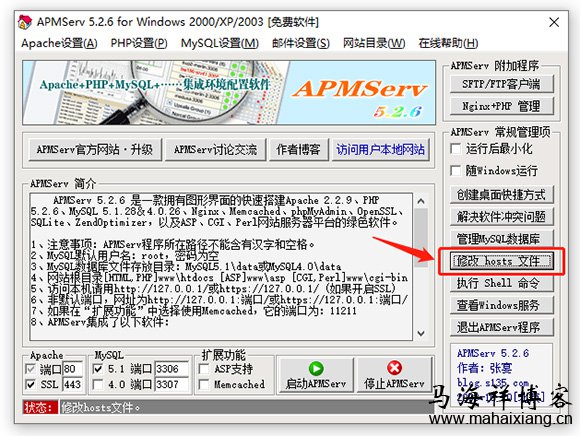Open the 网站目录(W) menu
The width and height of the screenshot is (580, 436).
[374, 43]
